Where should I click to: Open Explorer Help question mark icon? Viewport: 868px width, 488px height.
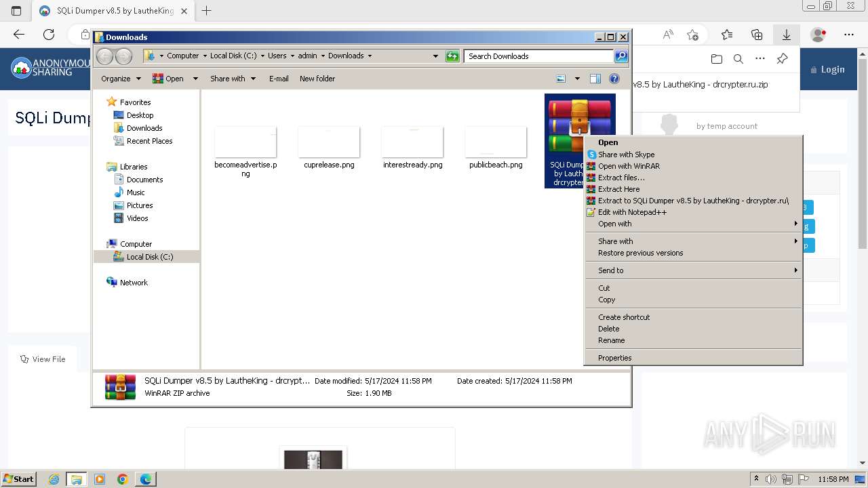click(614, 79)
